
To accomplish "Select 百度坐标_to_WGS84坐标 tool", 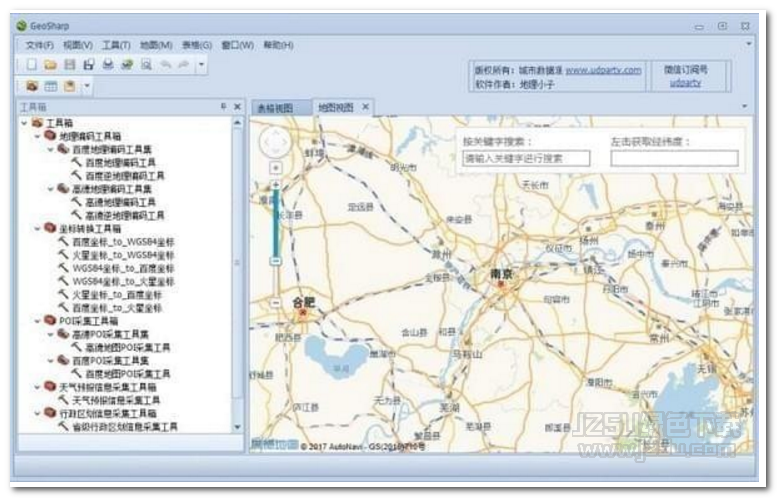I will pos(123,242).
